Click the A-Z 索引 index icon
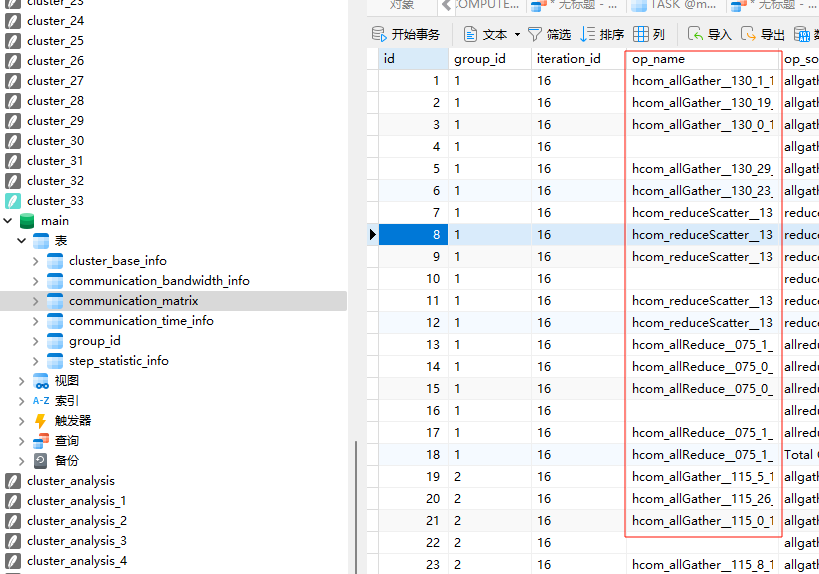The image size is (819, 574). click(41, 401)
